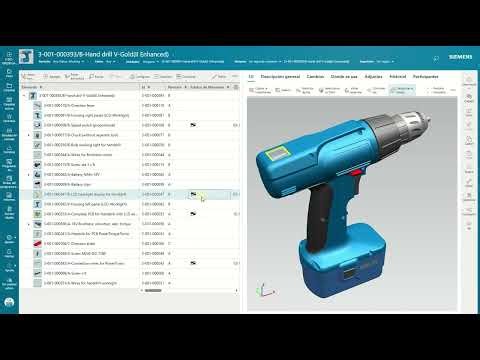Select the Battery clamp row
The width and height of the screenshot is (480, 360).
coord(130,184)
